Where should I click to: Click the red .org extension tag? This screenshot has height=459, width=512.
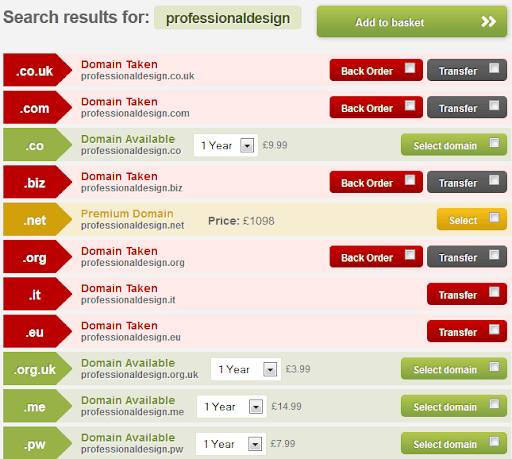[37, 257]
